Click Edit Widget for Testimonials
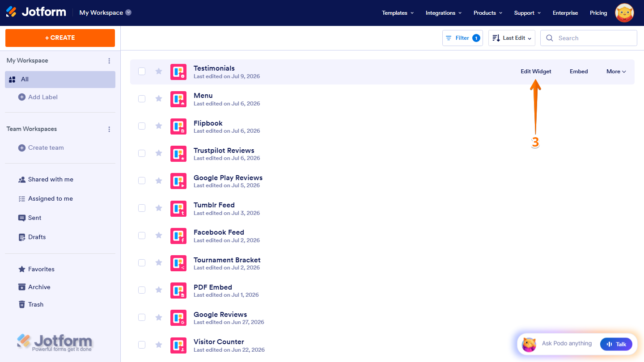The width and height of the screenshot is (644, 362). (x=536, y=72)
